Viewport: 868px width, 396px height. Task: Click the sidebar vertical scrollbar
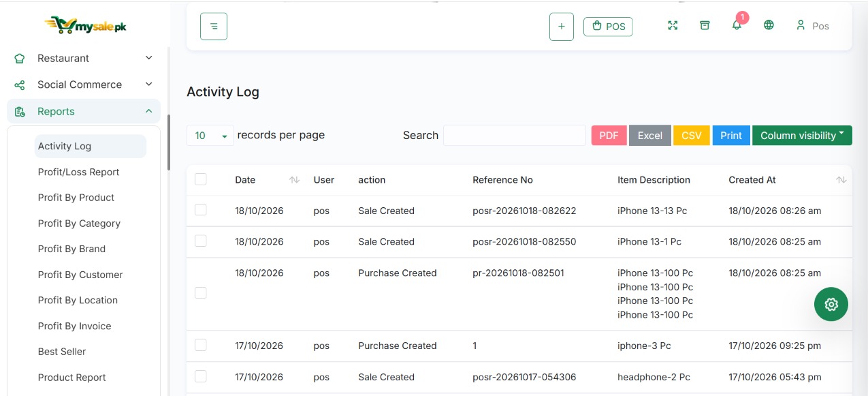pyautogui.click(x=169, y=143)
